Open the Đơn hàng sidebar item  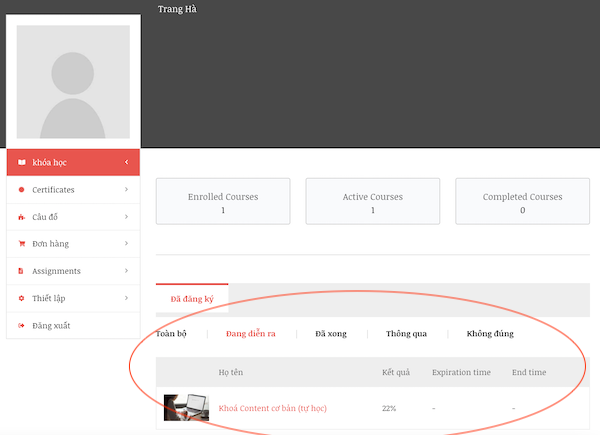tap(73, 244)
